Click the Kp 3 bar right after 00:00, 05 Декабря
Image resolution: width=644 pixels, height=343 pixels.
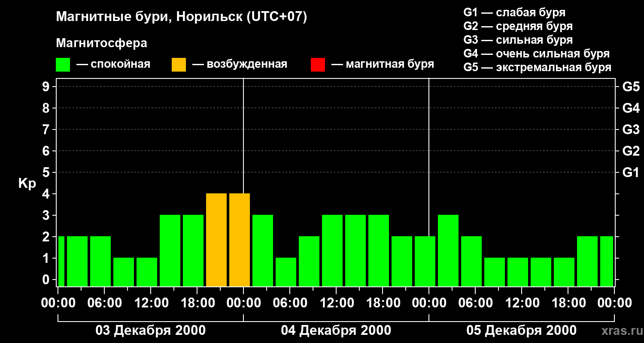(448, 250)
